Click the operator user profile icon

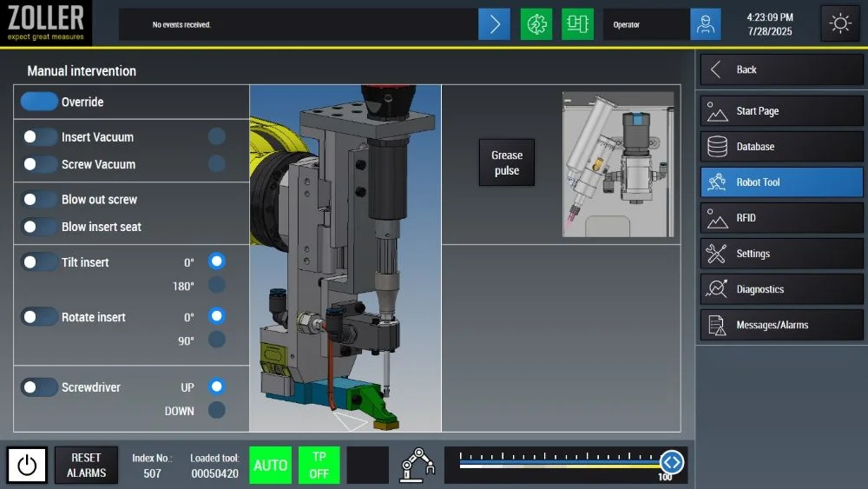pos(705,24)
